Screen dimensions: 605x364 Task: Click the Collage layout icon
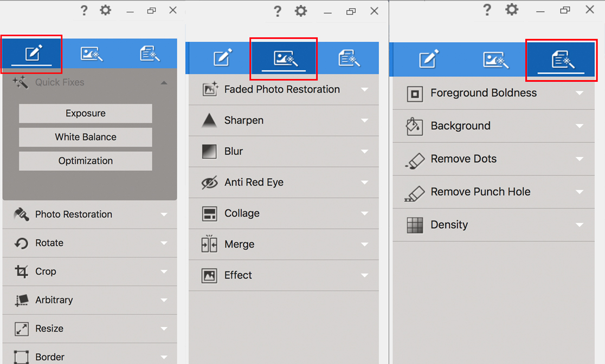pyautogui.click(x=209, y=213)
